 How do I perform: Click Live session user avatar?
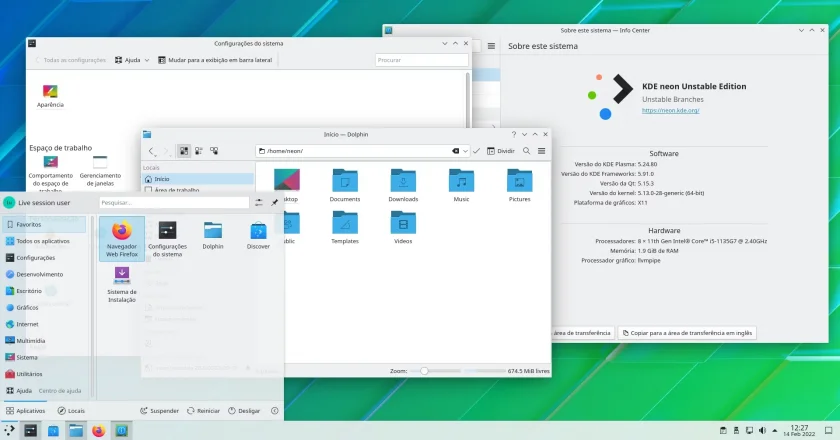(9, 203)
